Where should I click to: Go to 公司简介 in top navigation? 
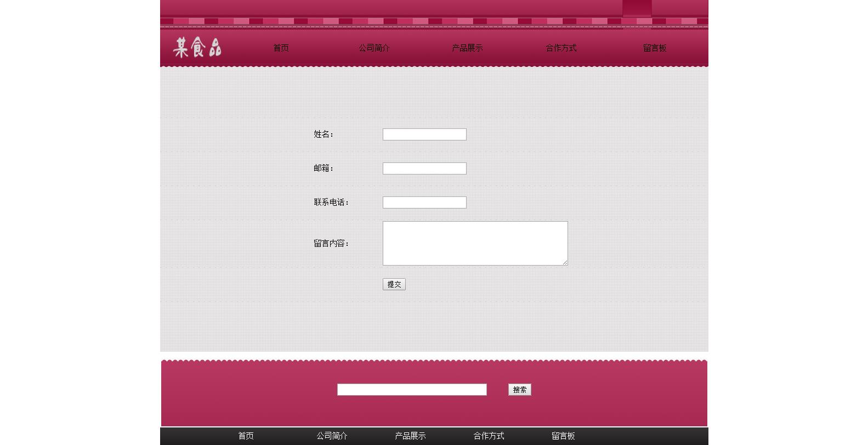(374, 48)
